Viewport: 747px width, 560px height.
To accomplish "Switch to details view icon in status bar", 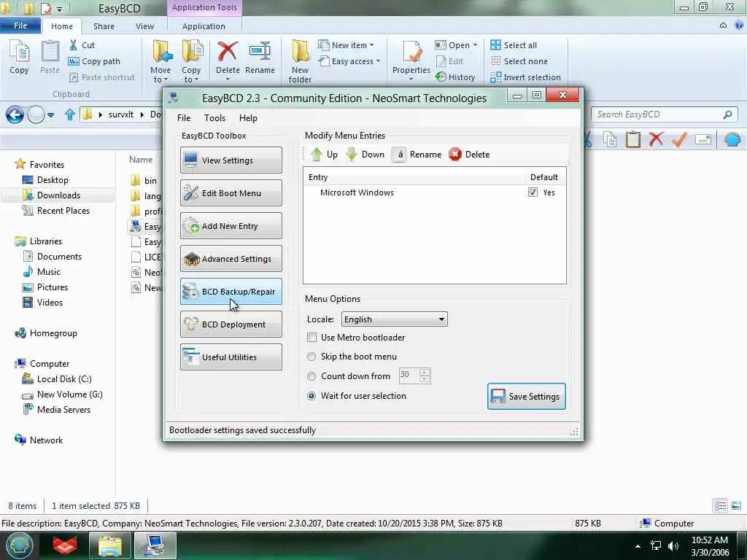I will (720, 506).
